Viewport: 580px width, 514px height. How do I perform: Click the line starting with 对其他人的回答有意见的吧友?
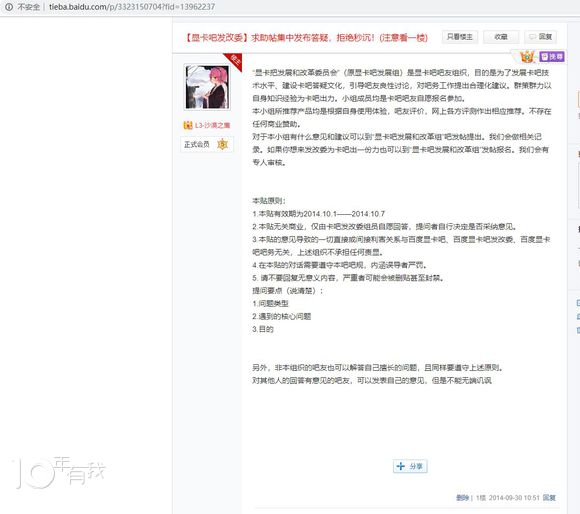point(372,381)
